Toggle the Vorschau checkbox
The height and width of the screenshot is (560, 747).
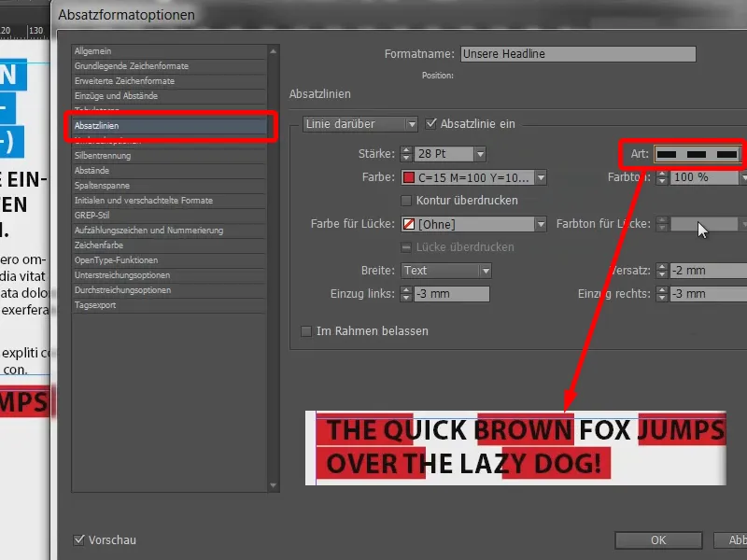(x=79, y=539)
